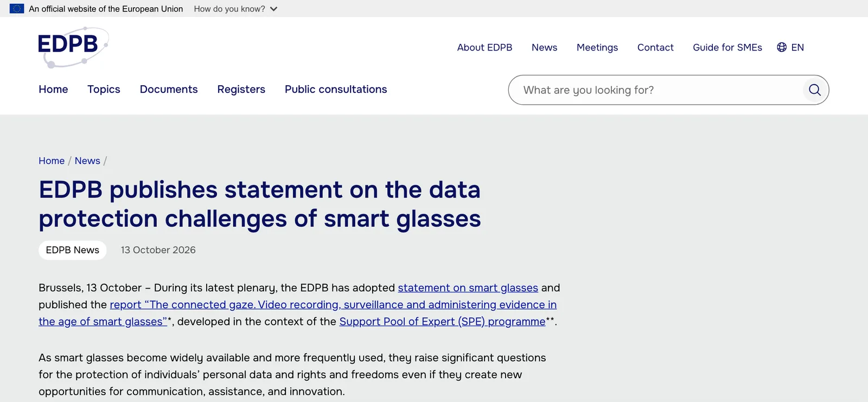The height and width of the screenshot is (402, 868).
Task: Navigate to Home in main navigation
Action: (x=53, y=90)
